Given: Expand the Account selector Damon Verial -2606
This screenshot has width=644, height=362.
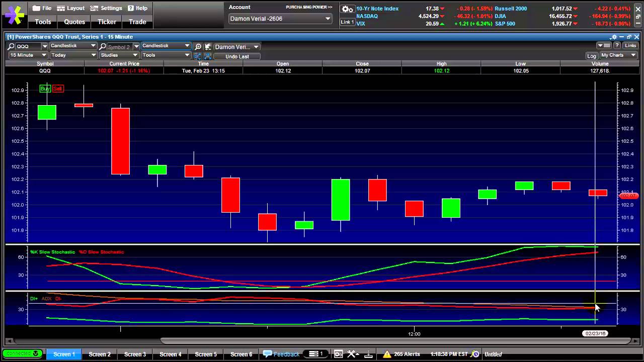Looking at the screenshot, I should pyautogui.click(x=280, y=19).
